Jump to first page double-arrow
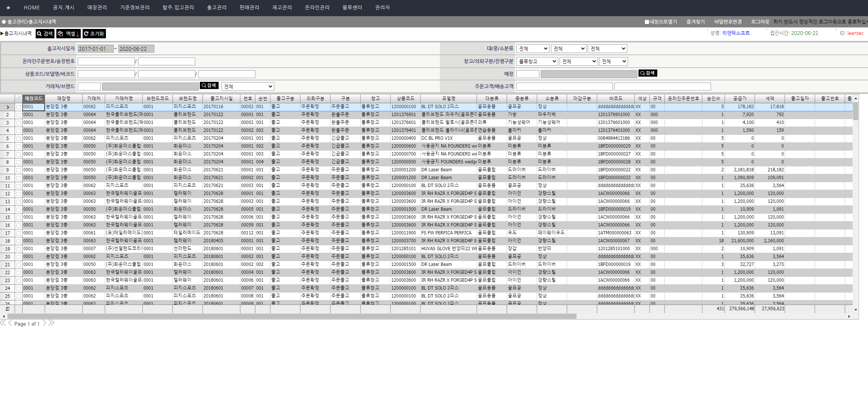868x415 pixels. 3,323
